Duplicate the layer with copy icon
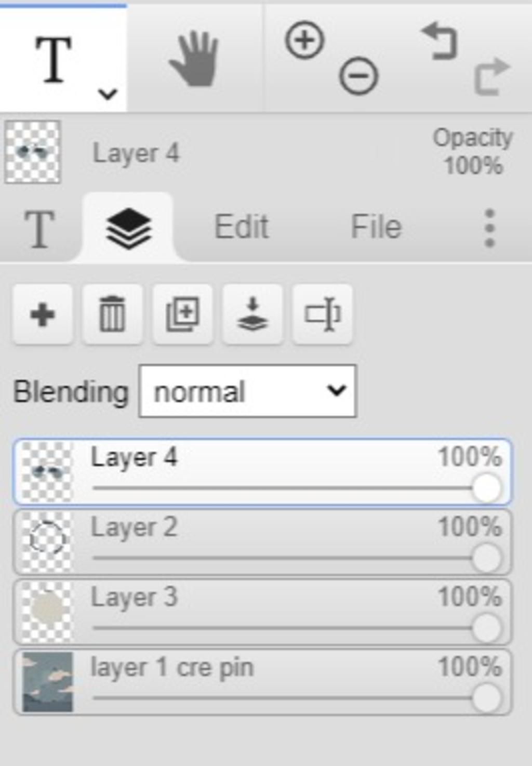The image size is (532, 766). [182, 314]
